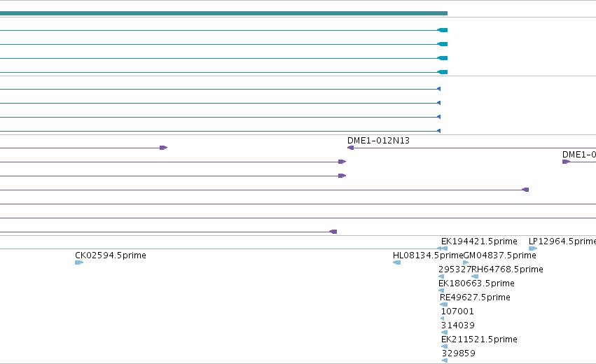Select the RE49627.5prime label
The height and width of the screenshot is (364, 596).
point(475,297)
